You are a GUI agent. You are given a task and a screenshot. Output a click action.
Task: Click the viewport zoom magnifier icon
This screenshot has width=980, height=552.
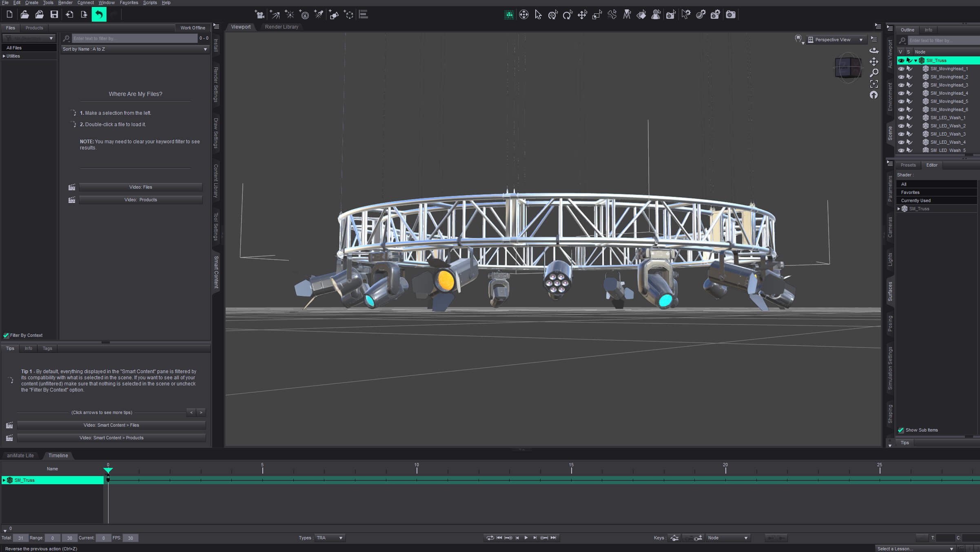(874, 73)
